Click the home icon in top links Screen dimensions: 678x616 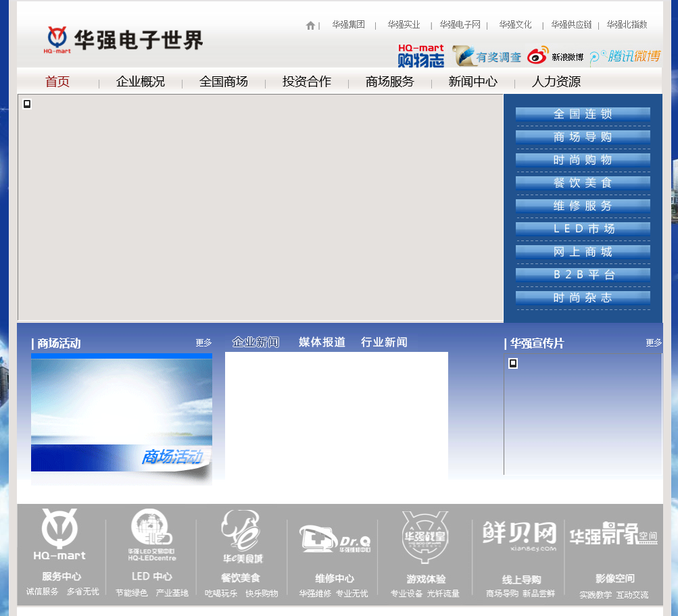point(310,26)
